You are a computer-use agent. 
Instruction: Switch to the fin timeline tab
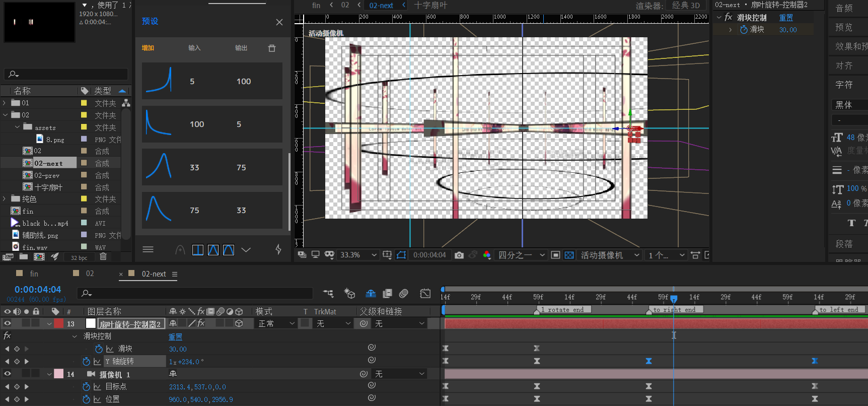pos(34,274)
